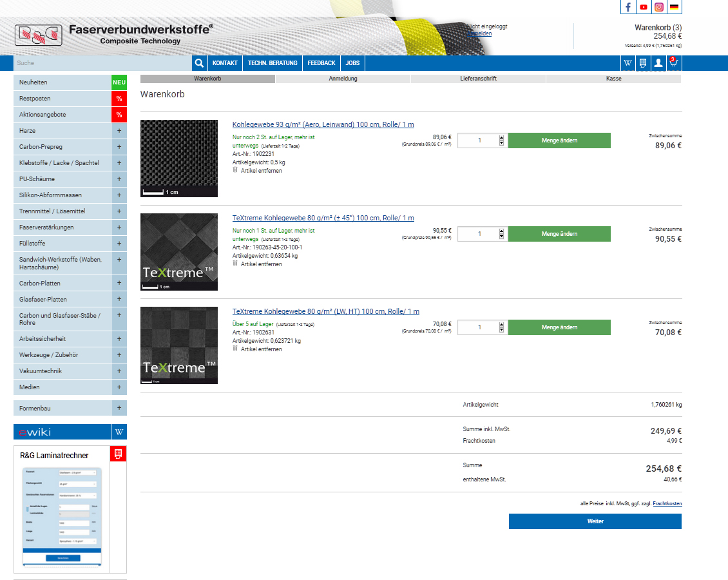728x580 pixels.
Task: Open the TeXtreme ± 45° product thumbnail
Action: point(179,252)
